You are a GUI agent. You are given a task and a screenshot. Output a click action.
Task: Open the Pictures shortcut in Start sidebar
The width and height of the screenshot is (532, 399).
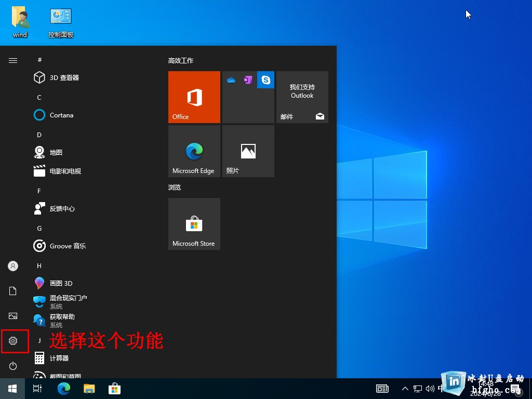pos(13,316)
